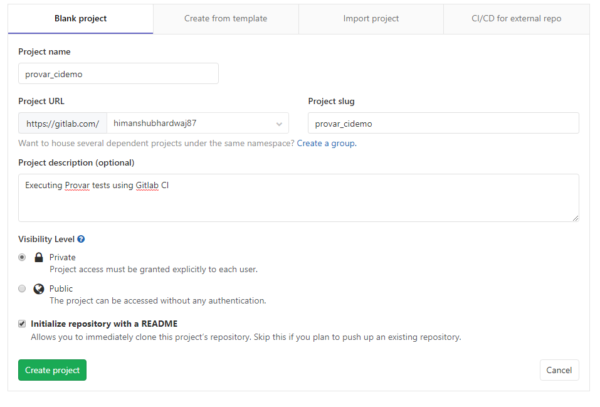
Task: Open the Import project tab
Action: coord(371,19)
